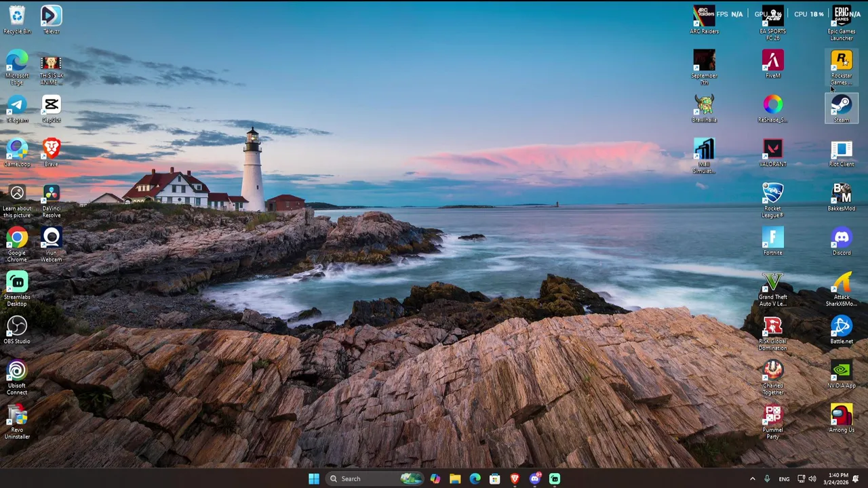Select the Mall Simulator desktop shortcut
Screen dimensions: 868x488
pyautogui.click(x=704, y=157)
